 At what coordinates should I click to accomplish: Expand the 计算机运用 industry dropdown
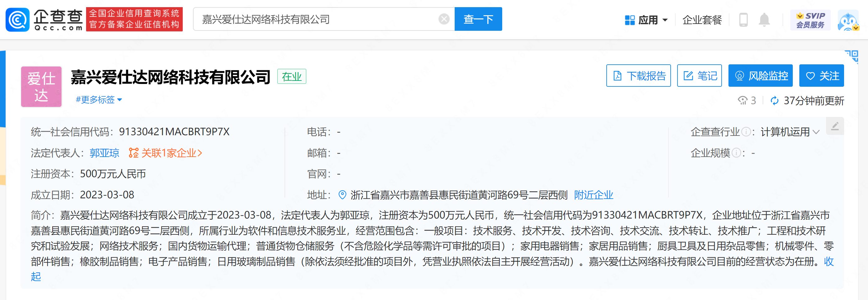tap(790, 132)
